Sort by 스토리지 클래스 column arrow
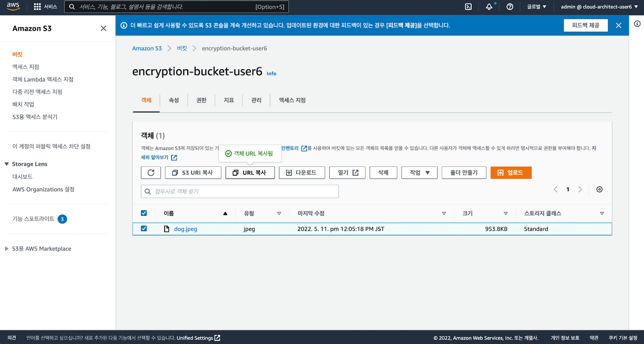The width and height of the screenshot is (644, 344). [602, 213]
